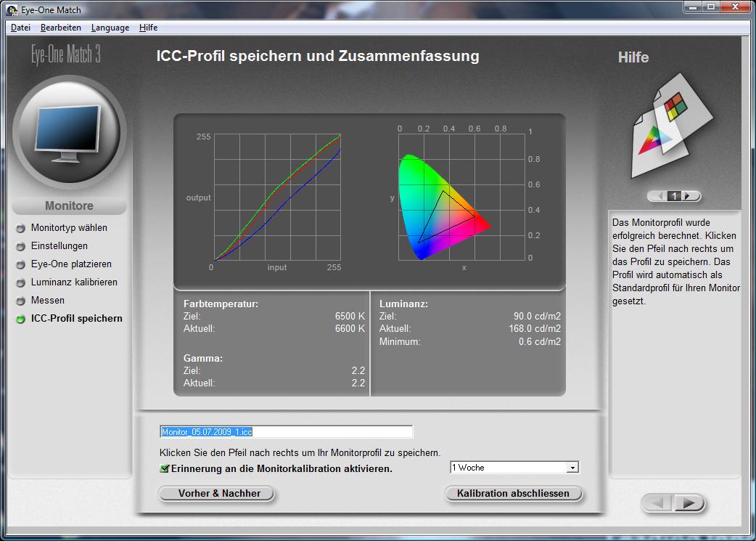The height and width of the screenshot is (541, 756).
Task: Click the bullet beside Einstellungen
Action: point(21,247)
